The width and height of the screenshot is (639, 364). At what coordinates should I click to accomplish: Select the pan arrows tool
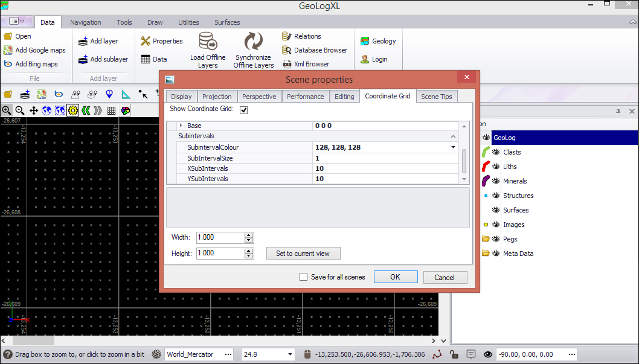coord(34,110)
